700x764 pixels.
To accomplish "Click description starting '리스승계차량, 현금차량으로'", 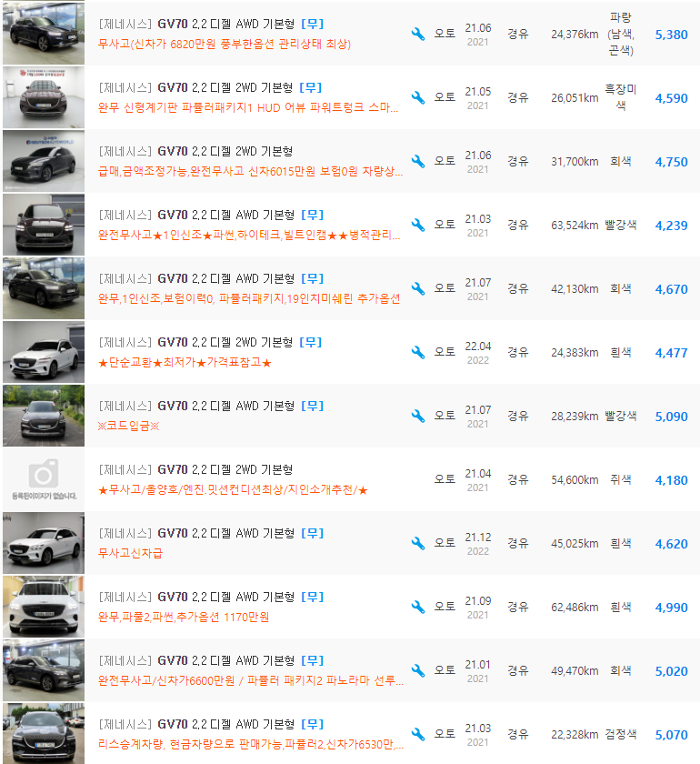I will 251,745.
